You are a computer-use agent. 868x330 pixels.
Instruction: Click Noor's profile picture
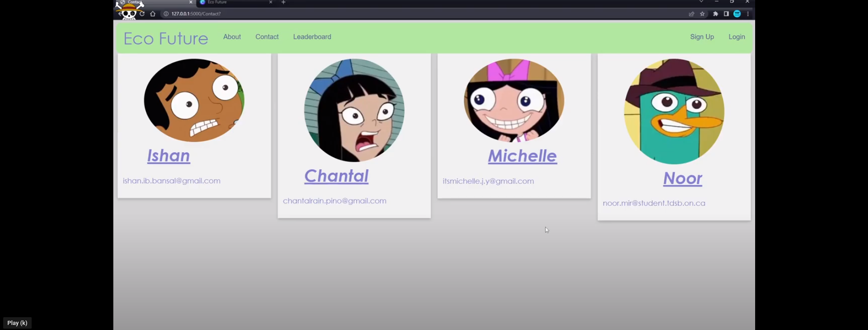(674, 111)
